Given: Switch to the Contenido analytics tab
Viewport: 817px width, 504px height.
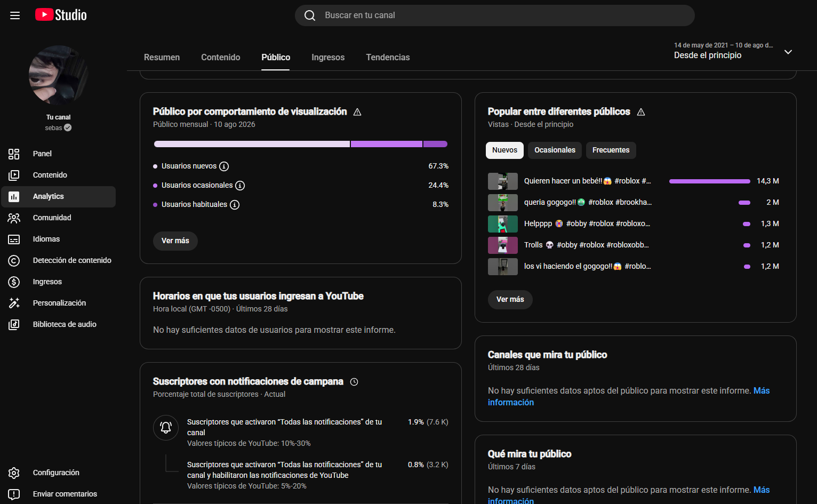Looking at the screenshot, I should pos(221,58).
